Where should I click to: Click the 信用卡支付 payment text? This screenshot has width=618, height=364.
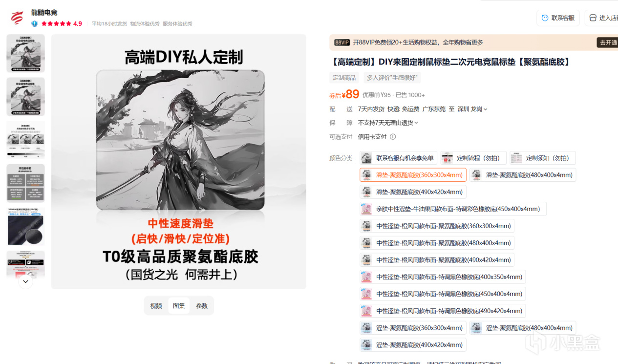(372, 137)
